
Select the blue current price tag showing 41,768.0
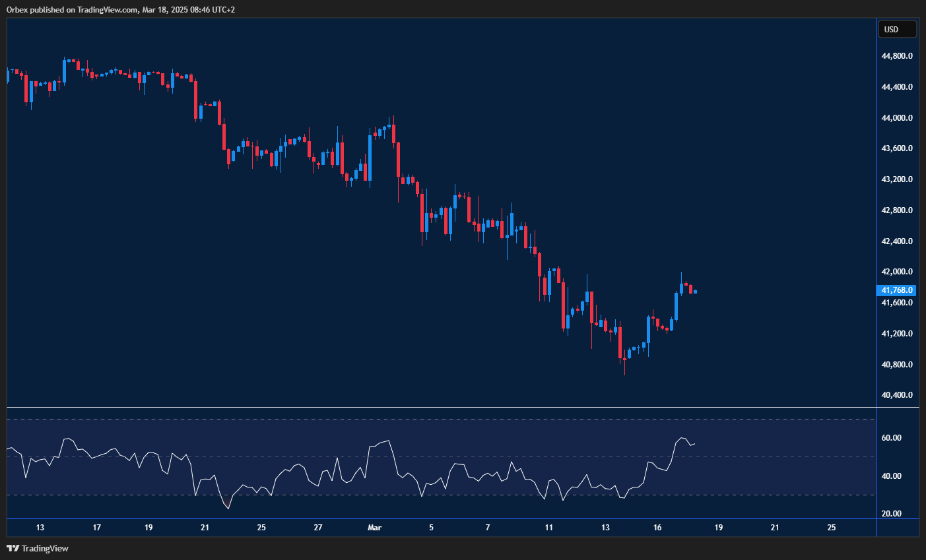click(x=896, y=290)
